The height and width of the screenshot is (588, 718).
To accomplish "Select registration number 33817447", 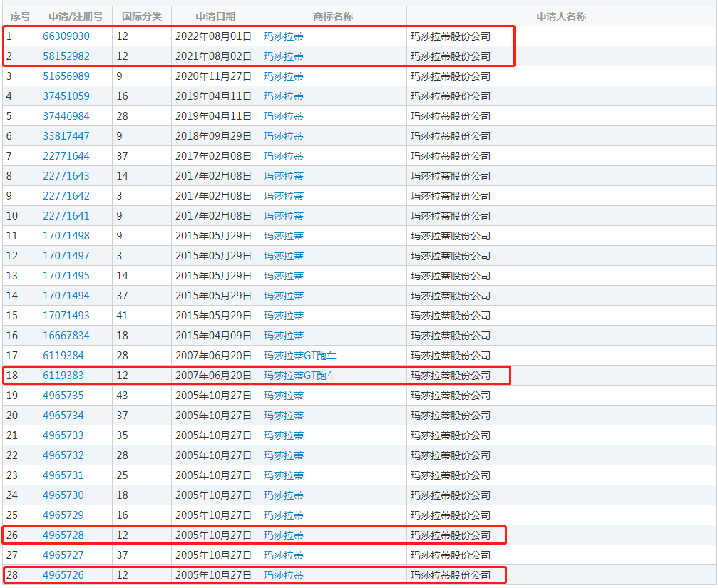I will coord(66,136).
